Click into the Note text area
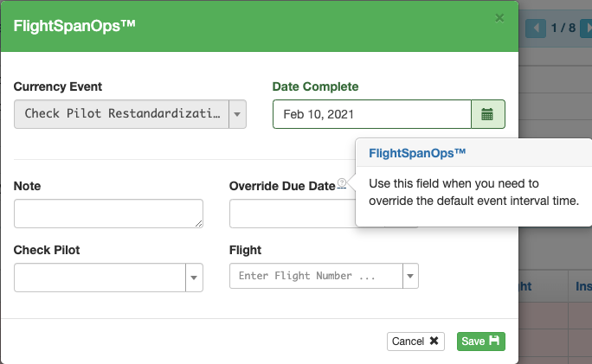This screenshot has height=364, width=592. coord(108,214)
